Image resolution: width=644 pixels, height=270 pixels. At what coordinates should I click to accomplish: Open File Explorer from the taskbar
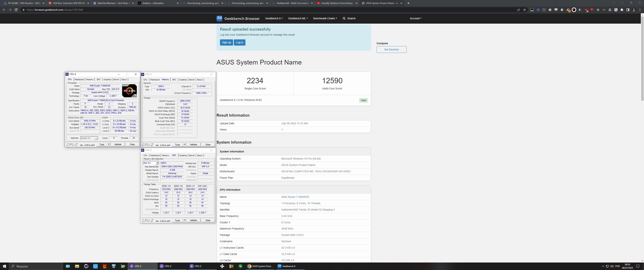[x=77, y=266]
